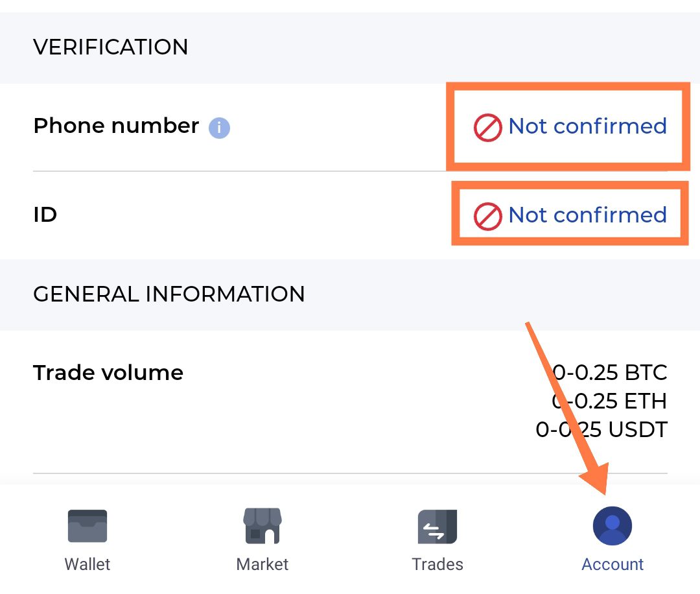
Task: Tap the Account profile avatar icon
Action: coord(612,525)
